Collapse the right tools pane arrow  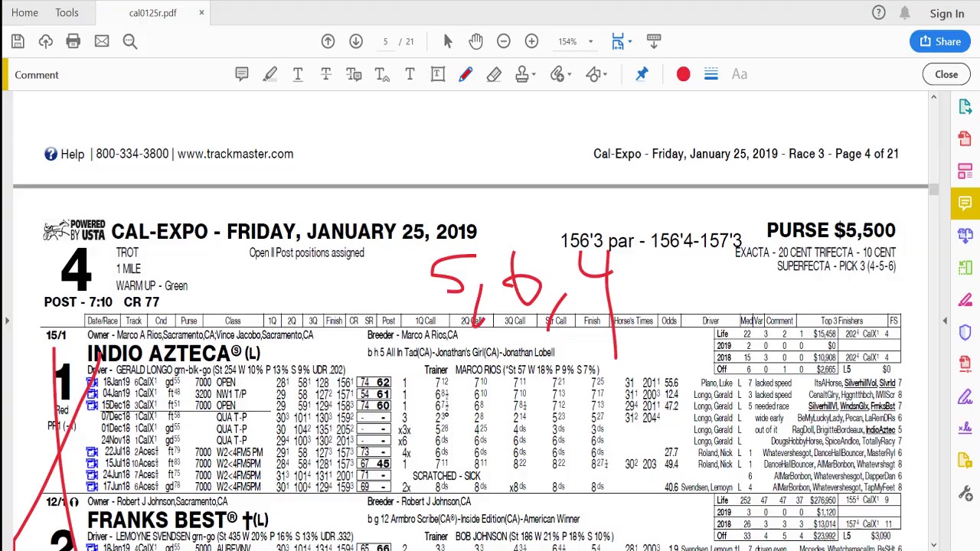click(x=945, y=321)
